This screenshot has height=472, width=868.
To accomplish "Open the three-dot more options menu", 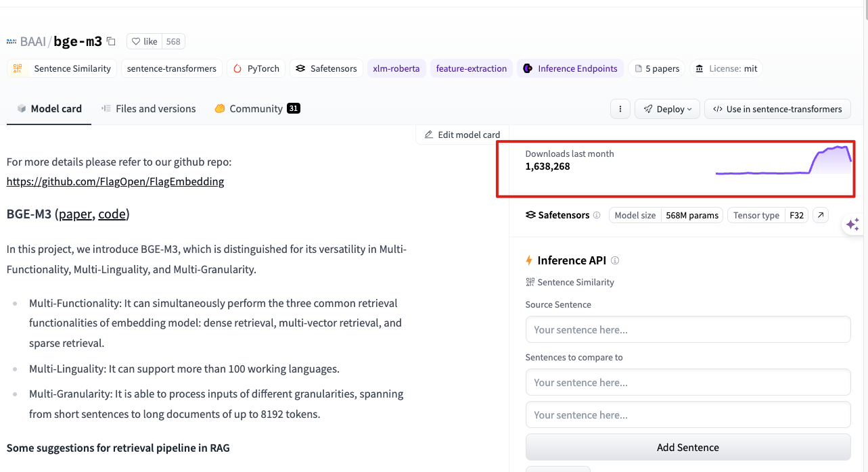I will pos(620,109).
